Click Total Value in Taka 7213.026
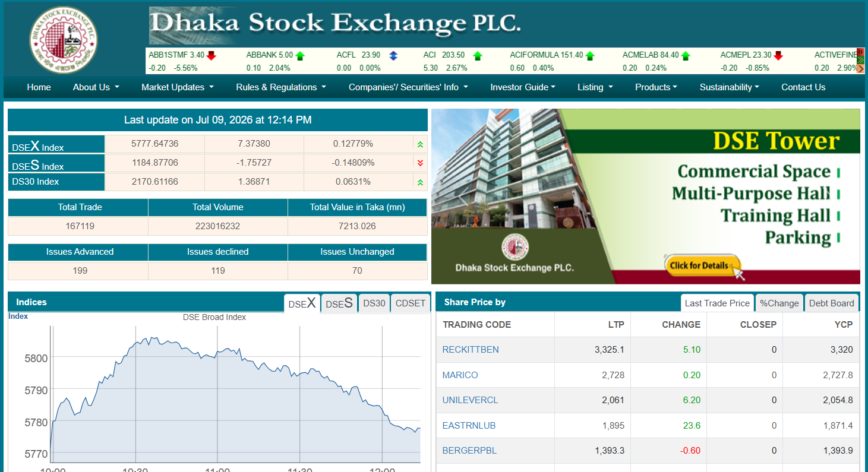The image size is (868, 472). coord(358,226)
